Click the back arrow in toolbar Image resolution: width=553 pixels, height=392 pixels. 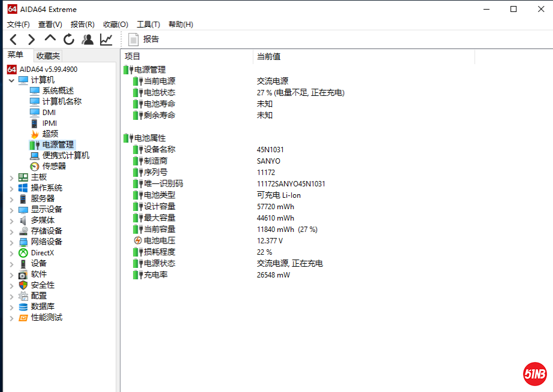(x=12, y=38)
